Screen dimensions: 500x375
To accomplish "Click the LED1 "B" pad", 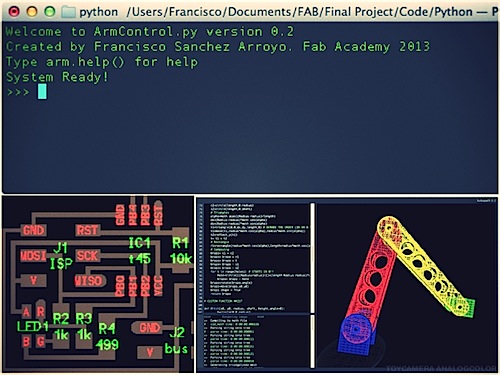I will [x=26, y=341].
